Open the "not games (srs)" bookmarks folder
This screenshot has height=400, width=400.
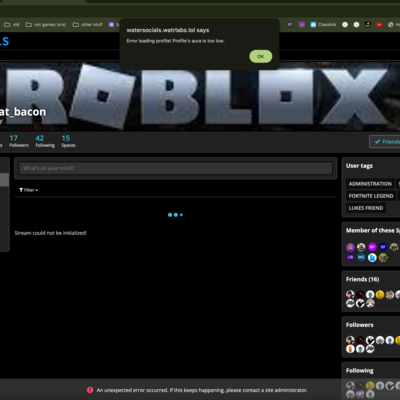[46, 25]
